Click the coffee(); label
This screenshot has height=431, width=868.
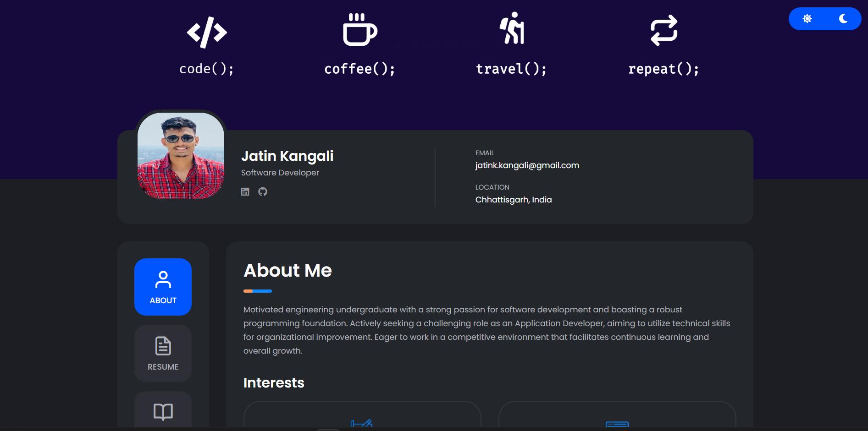click(x=360, y=69)
